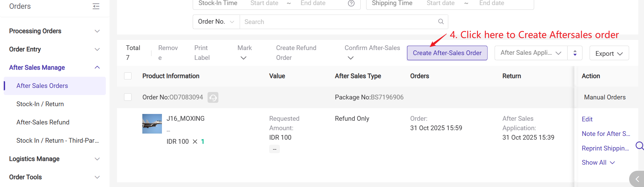Check the select-all checkbox in table header
Screen dimensions: 644x187
[x=128, y=76]
